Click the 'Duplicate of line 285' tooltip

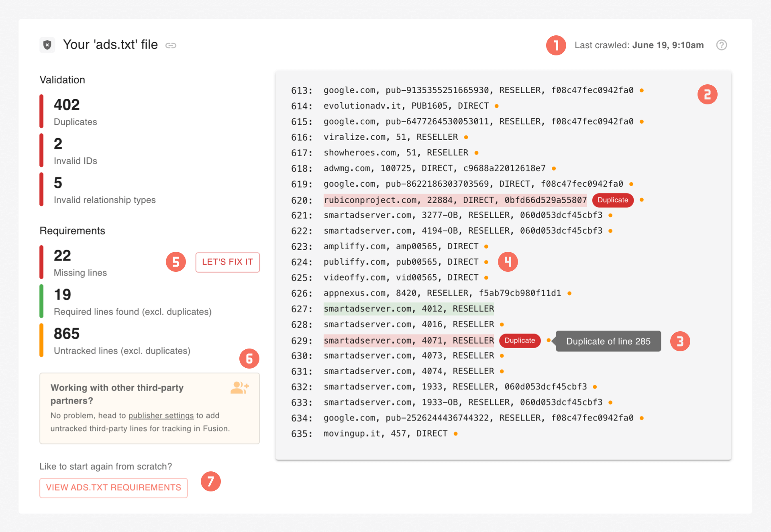[608, 341]
